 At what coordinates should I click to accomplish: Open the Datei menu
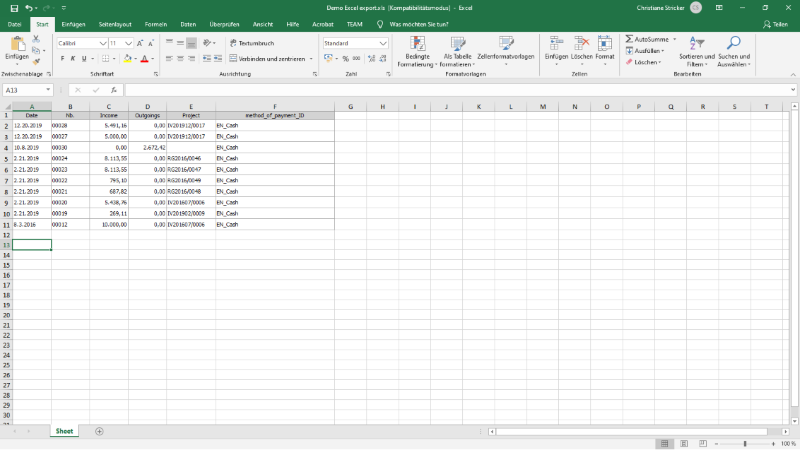tap(14, 24)
